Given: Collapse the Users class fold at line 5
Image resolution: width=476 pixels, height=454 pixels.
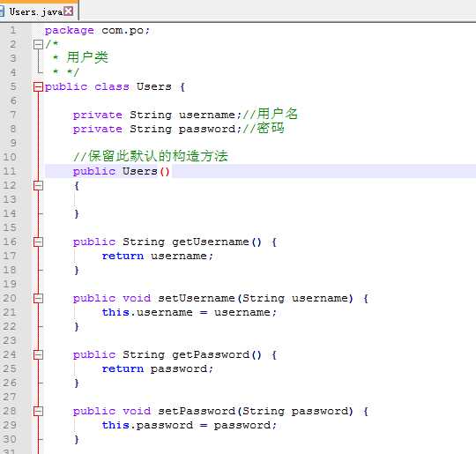Looking at the screenshot, I should click(x=38, y=87).
